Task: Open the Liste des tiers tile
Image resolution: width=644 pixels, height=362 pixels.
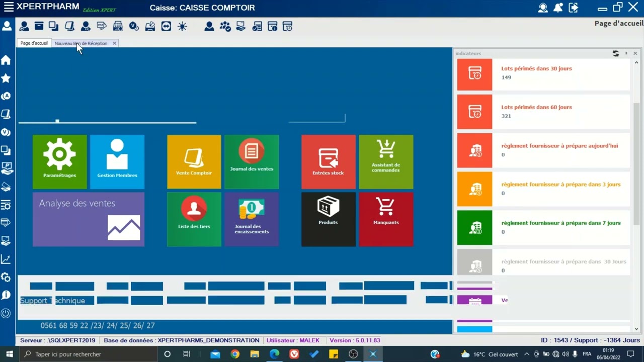Action: click(x=194, y=219)
